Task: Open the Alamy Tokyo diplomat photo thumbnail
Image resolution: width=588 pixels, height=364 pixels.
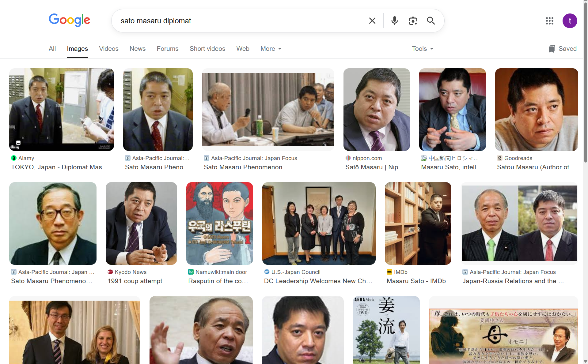Action: 62,110
